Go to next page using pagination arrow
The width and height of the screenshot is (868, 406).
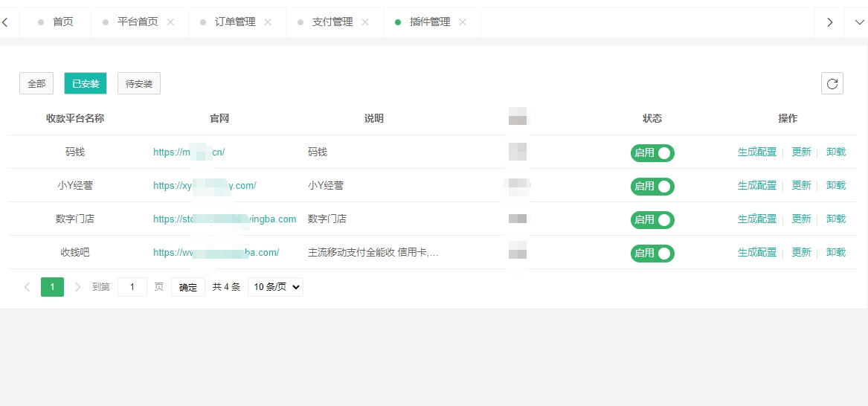(x=78, y=287)
